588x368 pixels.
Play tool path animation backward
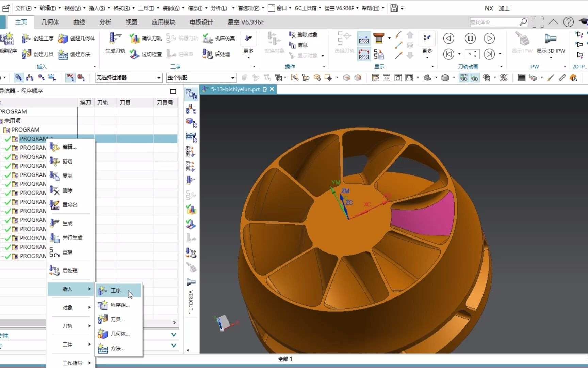point(449,39)
